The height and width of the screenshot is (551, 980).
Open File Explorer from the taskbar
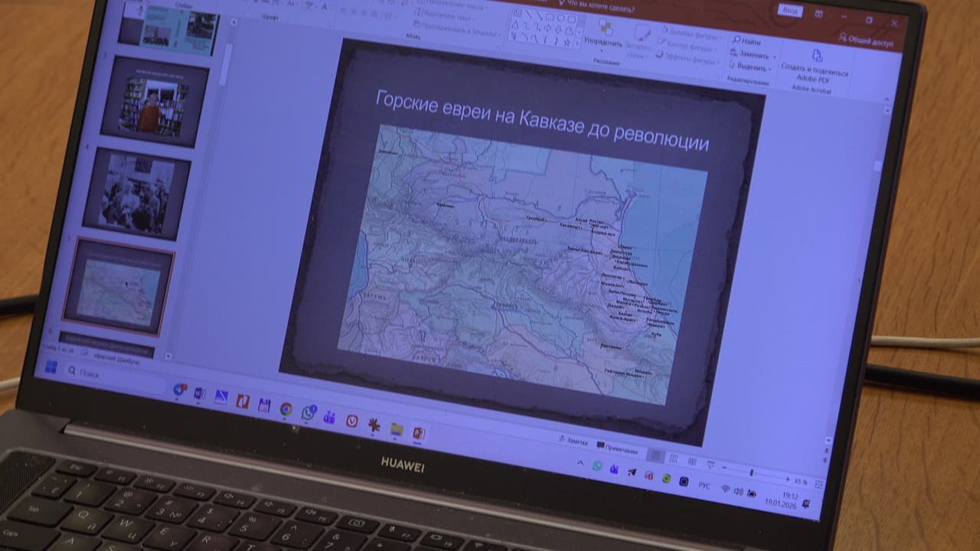click(396, 429)
